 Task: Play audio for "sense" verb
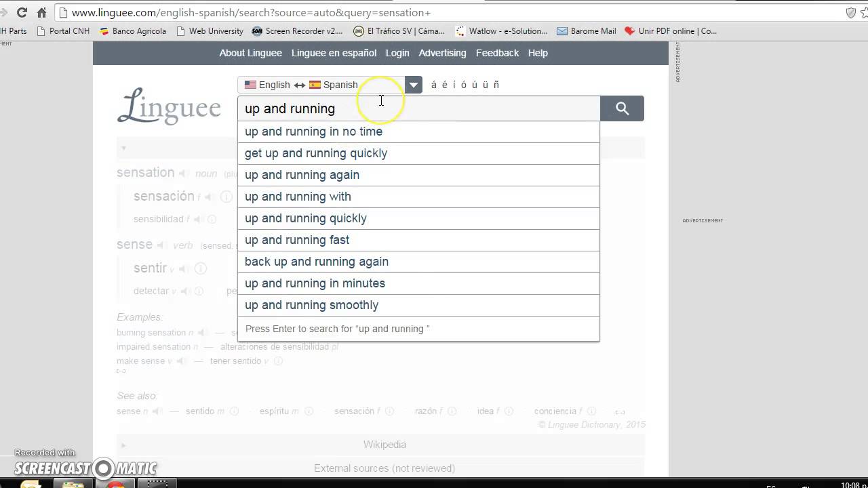[x=162, y=245]
